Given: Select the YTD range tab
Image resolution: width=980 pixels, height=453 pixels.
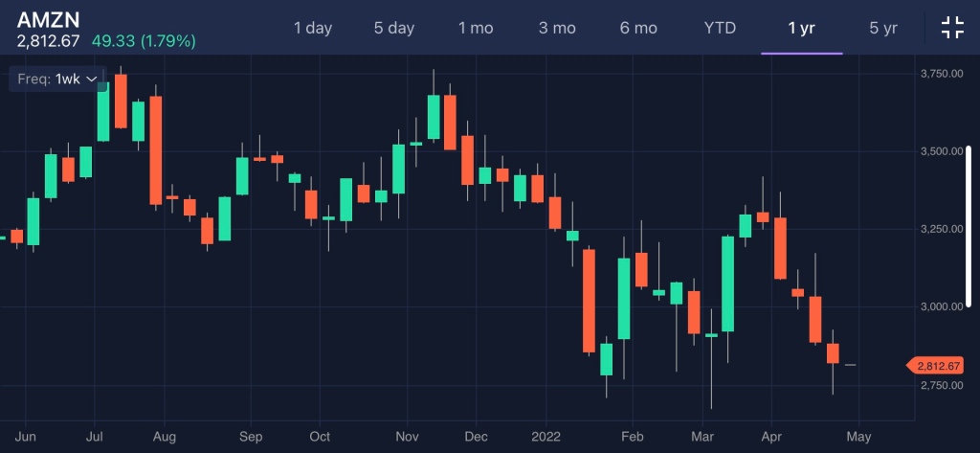Looking at the screenshot, I should [x=720, y=28].
